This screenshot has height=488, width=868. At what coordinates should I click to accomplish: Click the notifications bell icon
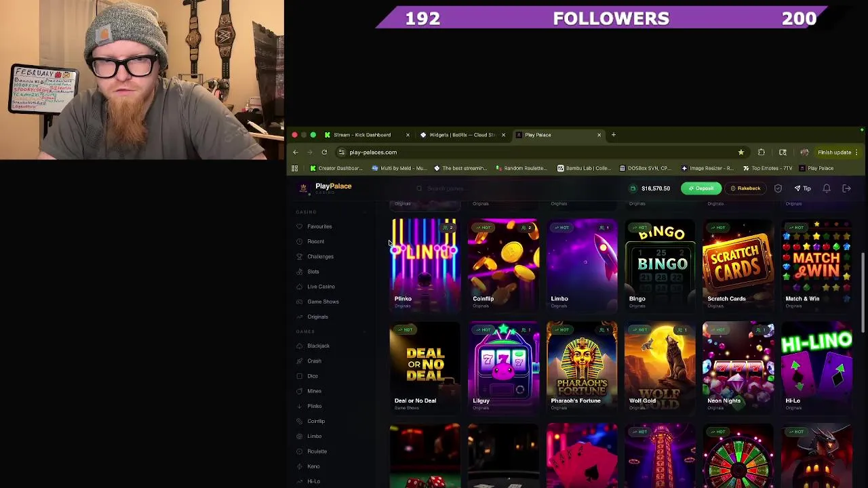pos(827,188)
